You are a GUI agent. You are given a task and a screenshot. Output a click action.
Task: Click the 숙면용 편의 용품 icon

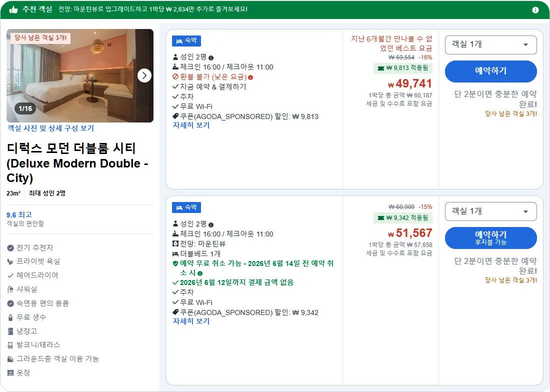click(x=10, y=303)
